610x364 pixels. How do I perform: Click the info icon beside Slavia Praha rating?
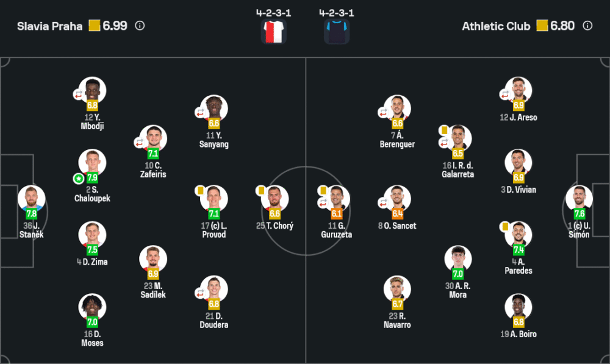click(x=140, y=26)
